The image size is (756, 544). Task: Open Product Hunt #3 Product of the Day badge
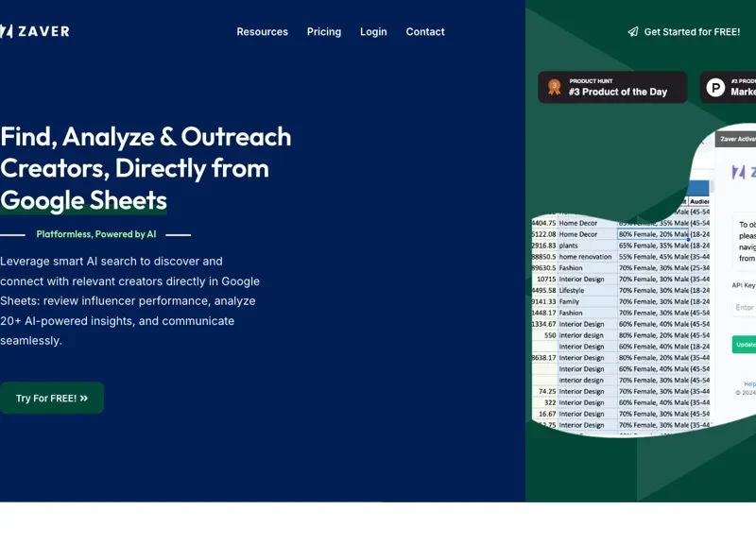coord(612,87)
